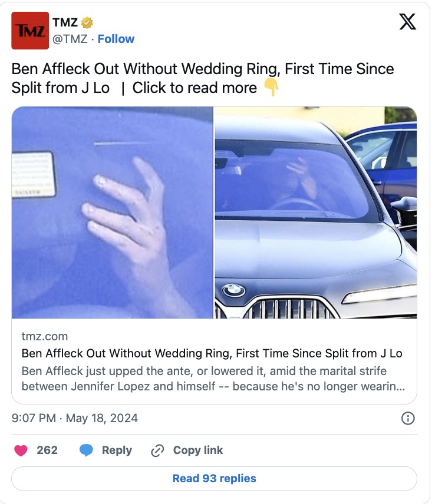Open Read 93 replies button

tap(215, 478)
